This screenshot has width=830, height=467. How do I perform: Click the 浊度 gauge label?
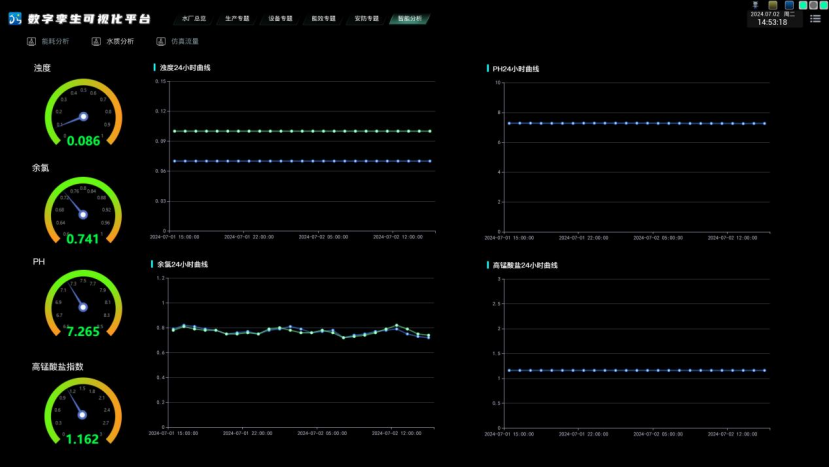click(x=42, y=68)
